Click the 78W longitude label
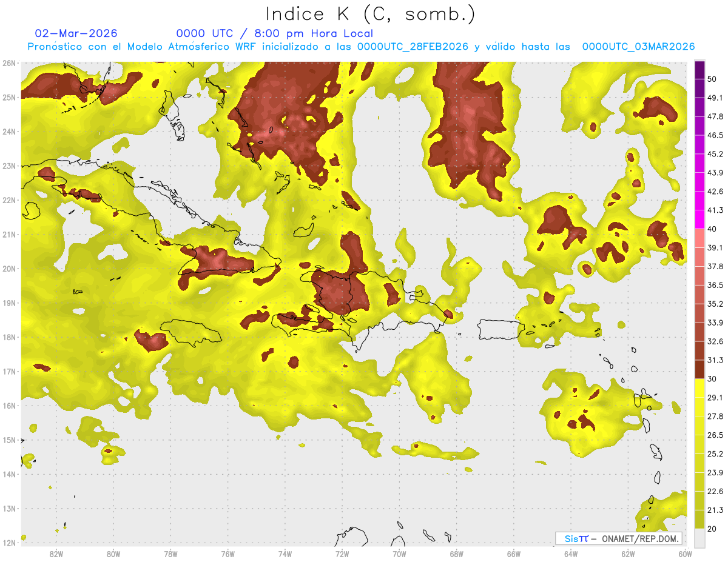The width and height of the screenshot is (728, 562). coord(170,554)
